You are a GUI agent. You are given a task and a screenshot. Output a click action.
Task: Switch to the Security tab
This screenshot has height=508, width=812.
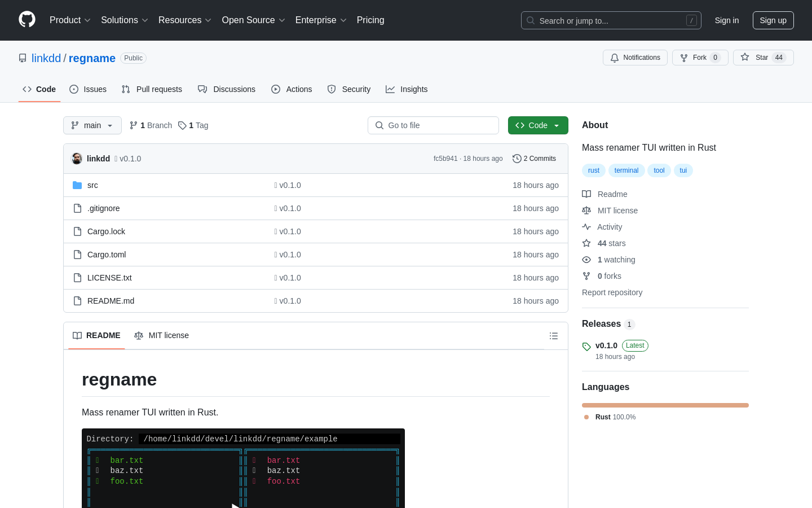pos(349,89)
